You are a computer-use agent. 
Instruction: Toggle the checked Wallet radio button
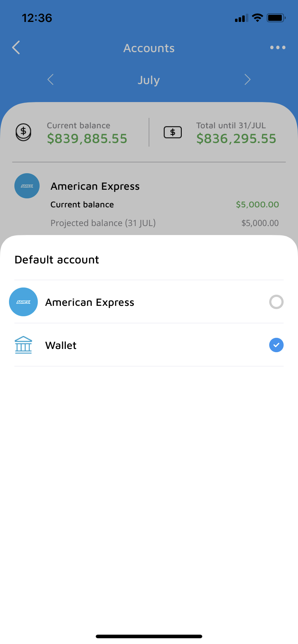[x=276, y=345]
